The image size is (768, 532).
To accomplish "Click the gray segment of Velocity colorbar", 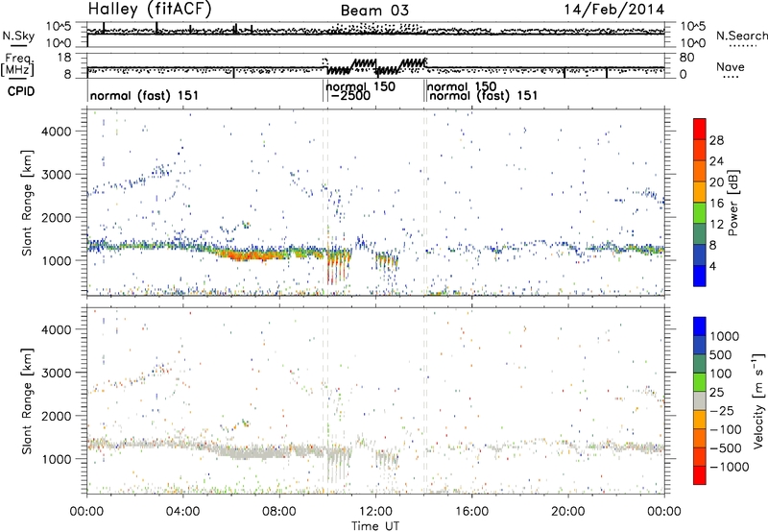I will tap(700, 401).
